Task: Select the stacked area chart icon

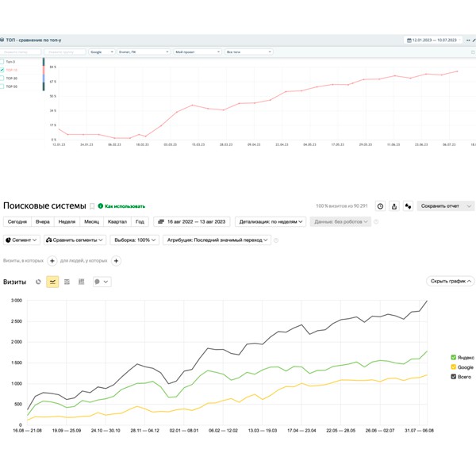Action: (67, 282)
